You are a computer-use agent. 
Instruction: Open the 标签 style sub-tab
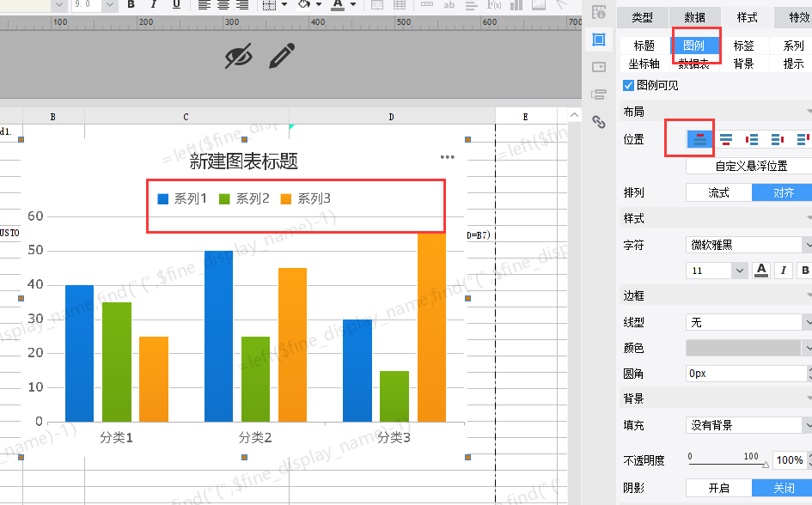743,46
